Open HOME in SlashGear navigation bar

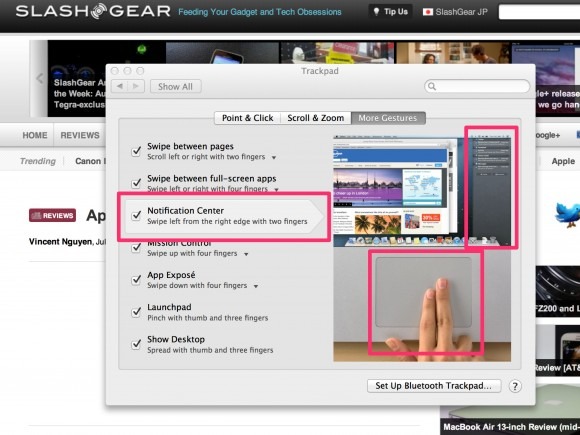[x=35, y=135]
